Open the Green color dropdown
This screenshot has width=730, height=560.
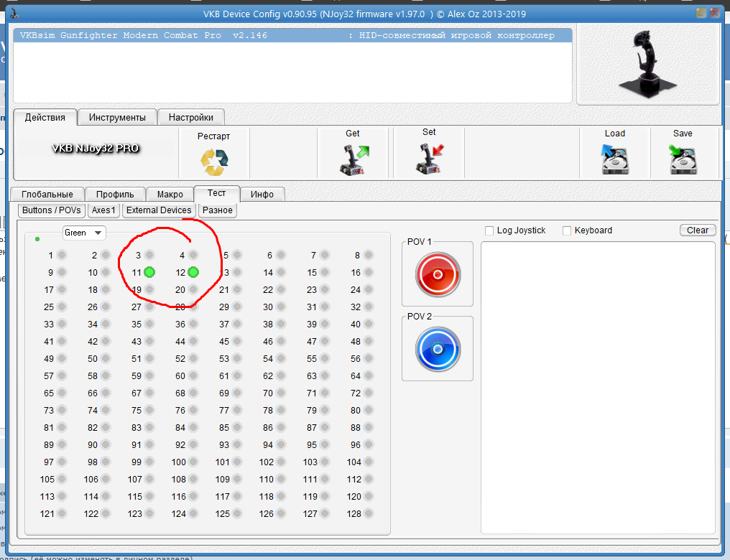[84, 233]
